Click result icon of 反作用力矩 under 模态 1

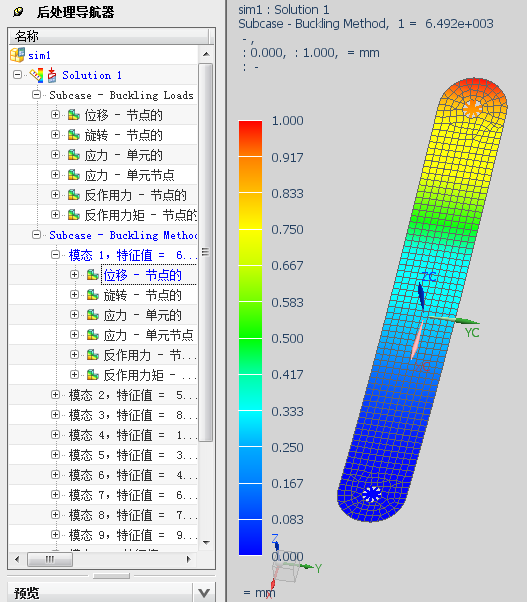(93, 375)
